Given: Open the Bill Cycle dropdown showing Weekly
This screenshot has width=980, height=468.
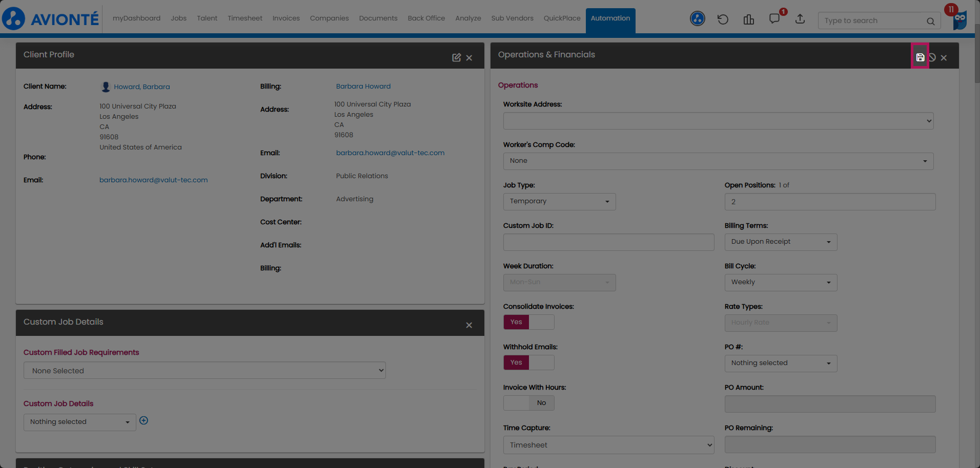Looking at the screenshot, I should click(x=781, y=283).
